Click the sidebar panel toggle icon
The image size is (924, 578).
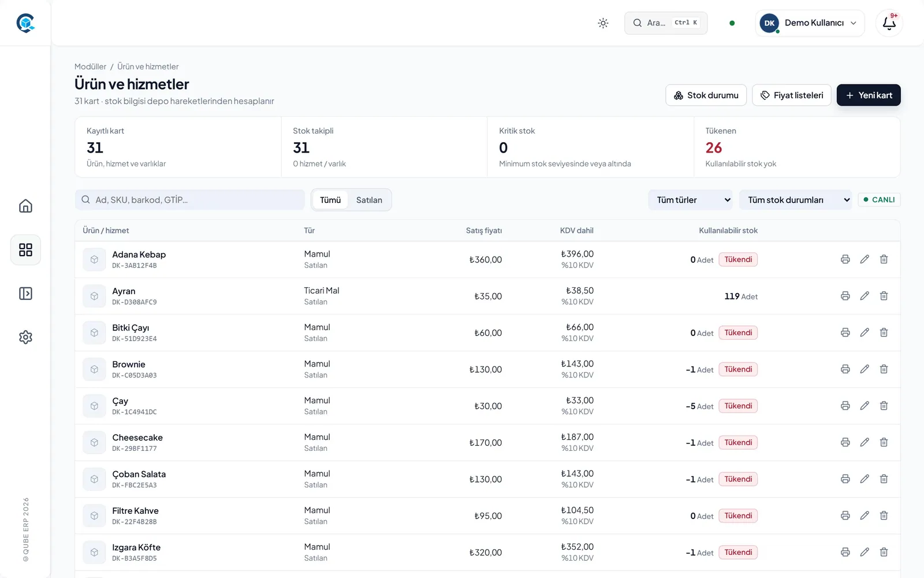(25, 294)
